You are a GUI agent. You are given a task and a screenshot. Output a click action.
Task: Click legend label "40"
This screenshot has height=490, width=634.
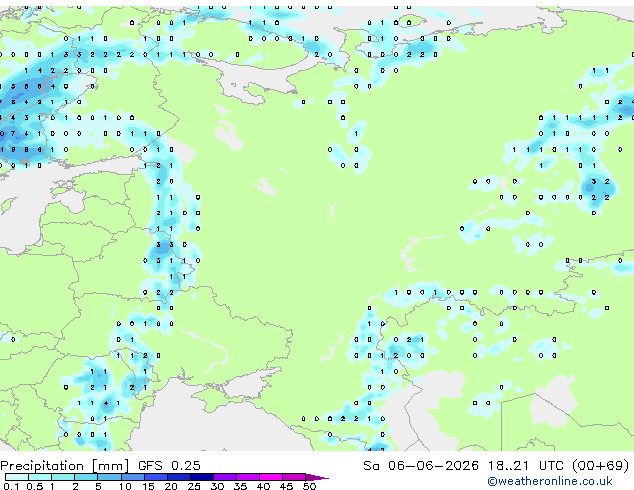[x=264, y=486]
